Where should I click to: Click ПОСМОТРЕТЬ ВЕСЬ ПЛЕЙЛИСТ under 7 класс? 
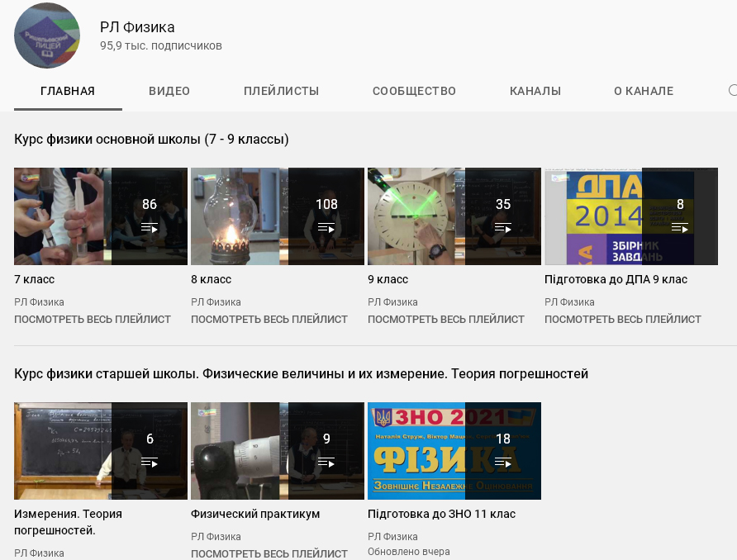93,320
